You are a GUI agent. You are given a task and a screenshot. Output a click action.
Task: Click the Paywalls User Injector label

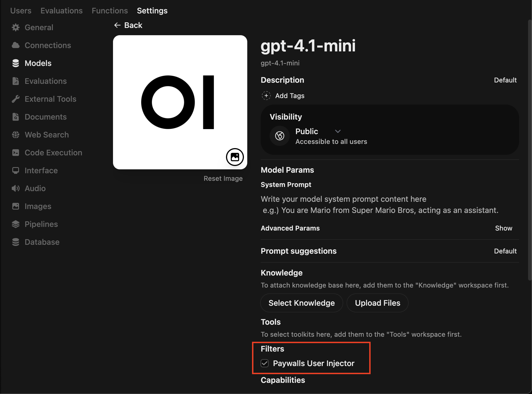point(314,363)
